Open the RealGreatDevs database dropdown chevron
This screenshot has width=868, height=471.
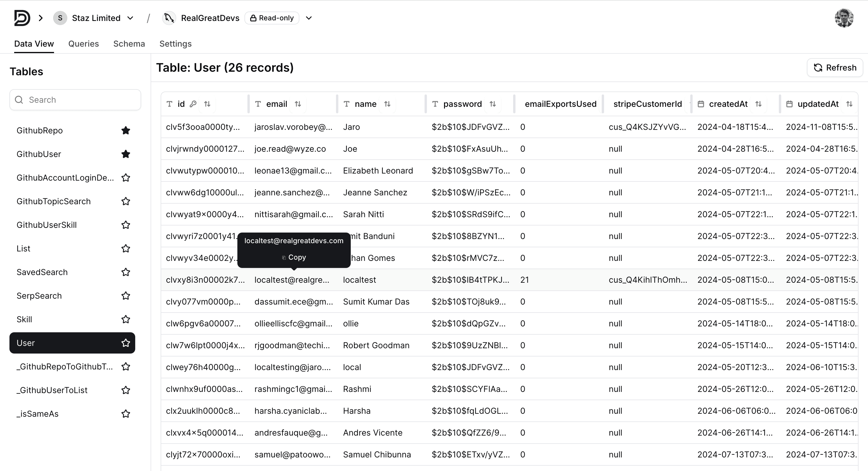309,18
